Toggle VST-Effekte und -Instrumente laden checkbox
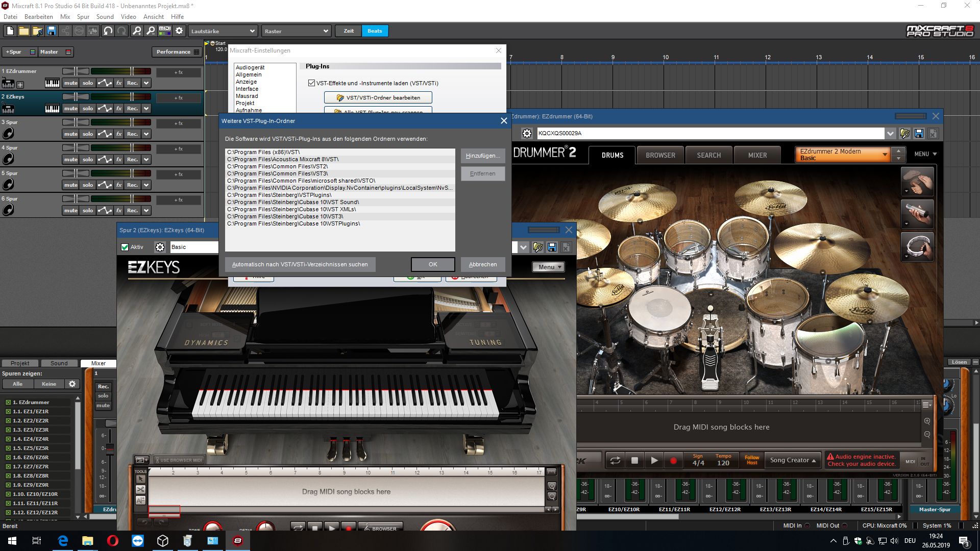 click(x=311, y=83)
